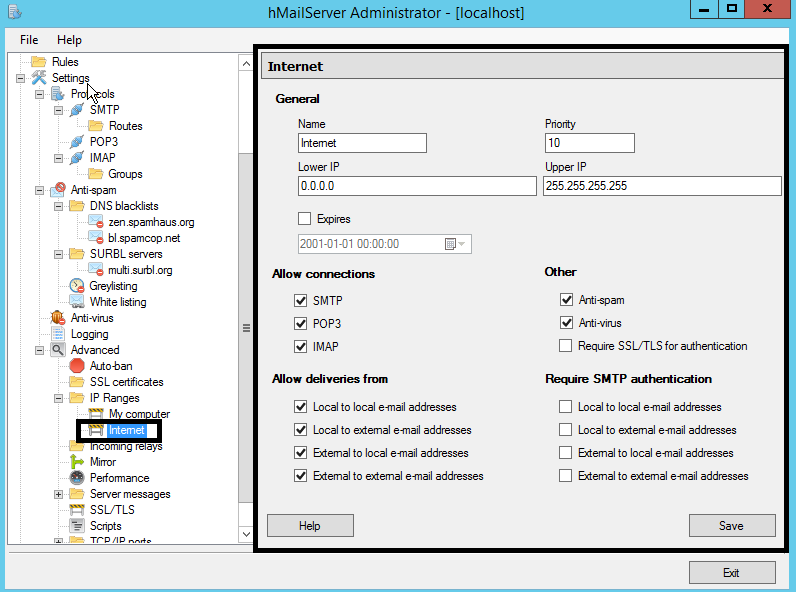Screen dimensions: 796x592
Task: Collapse the IP Ranges node
Action: (x=58, y=398)
